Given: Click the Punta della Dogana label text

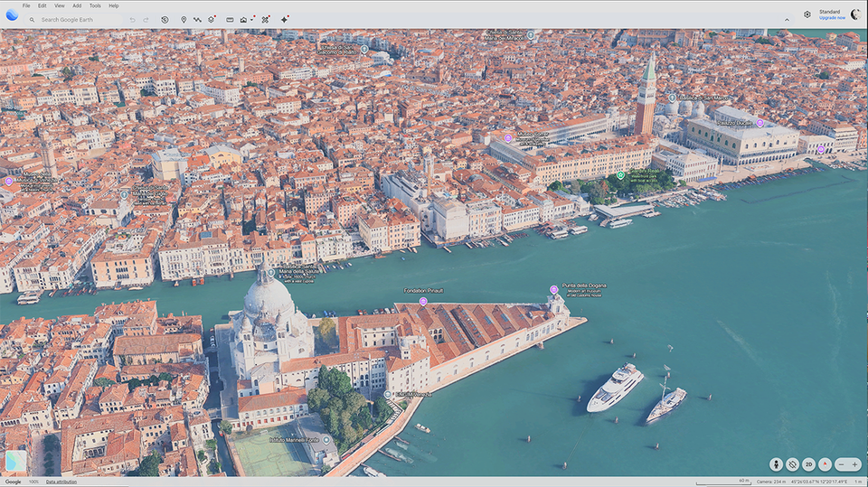Looking at the screenshot, I should [584, 286].
